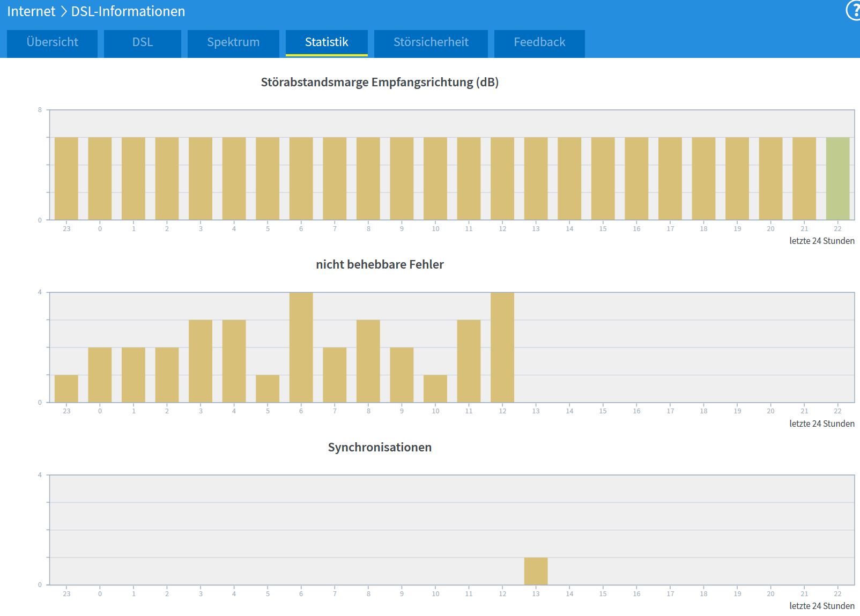Click the hour 6 bar in nicht behebbare Fehler chart
The image size is (860, 616).
[301, 347]
